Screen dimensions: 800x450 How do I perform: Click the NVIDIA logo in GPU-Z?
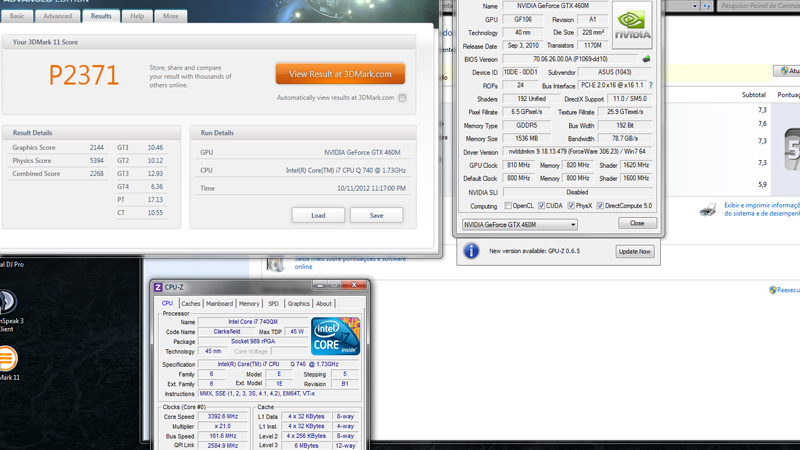632,26
